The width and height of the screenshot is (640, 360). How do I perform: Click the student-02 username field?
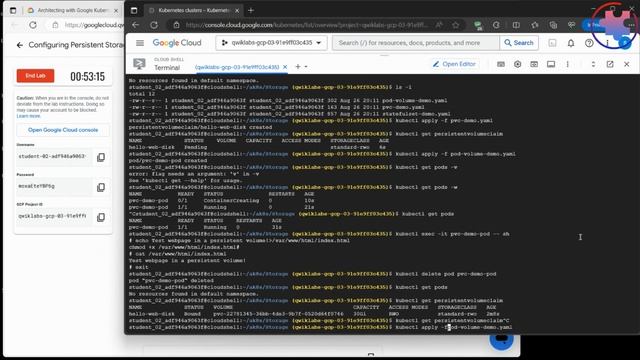point(53,157)
